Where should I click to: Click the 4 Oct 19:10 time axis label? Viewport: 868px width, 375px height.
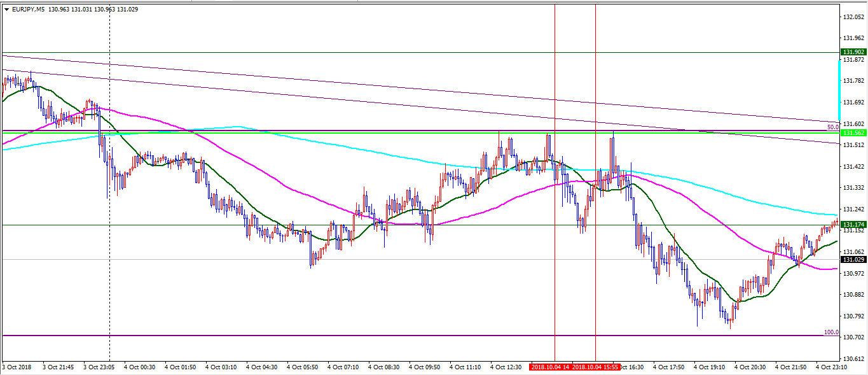pos(710,367)
